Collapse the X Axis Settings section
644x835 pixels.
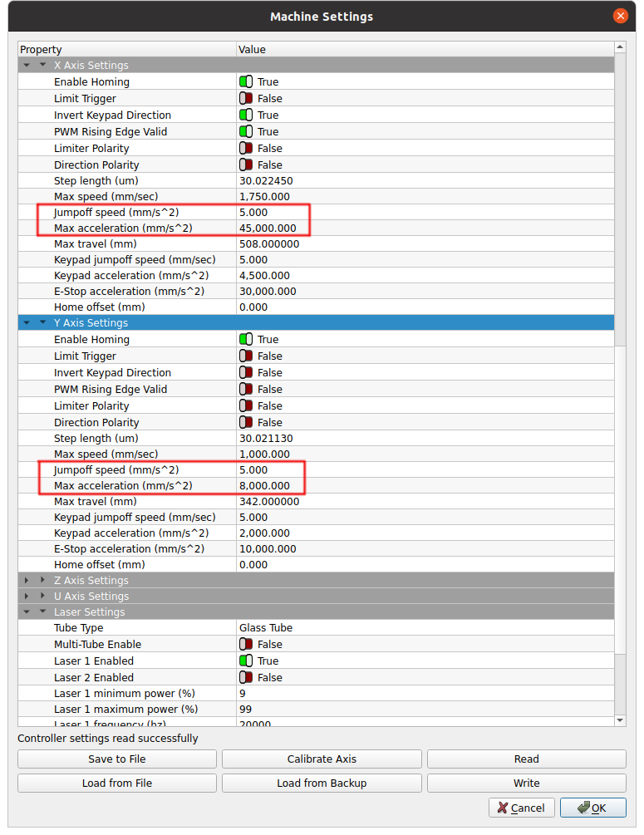42,66
